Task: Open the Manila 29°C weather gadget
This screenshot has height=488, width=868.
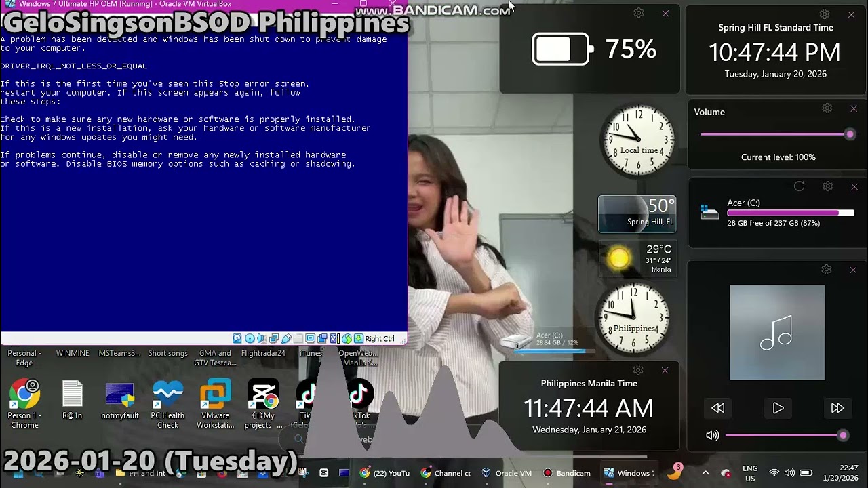Action: coord(637,258)
